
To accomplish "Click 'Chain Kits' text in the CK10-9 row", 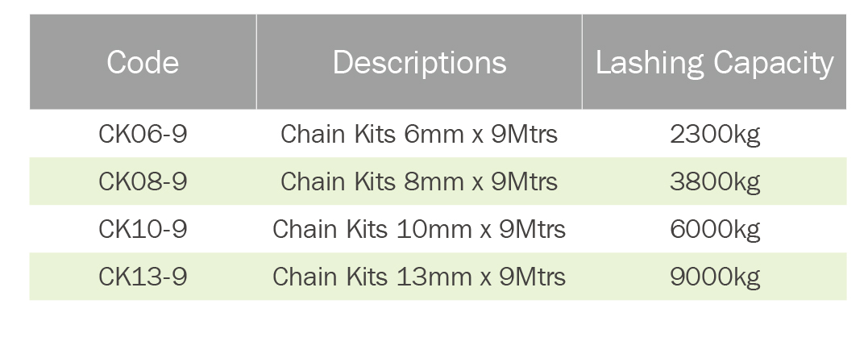I will [x=330, y=229].
